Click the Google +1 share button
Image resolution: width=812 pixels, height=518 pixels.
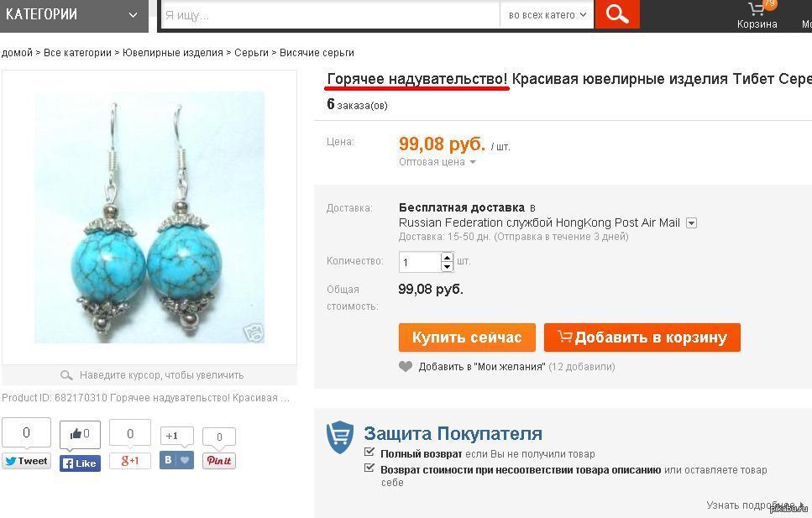coord(130,461)
